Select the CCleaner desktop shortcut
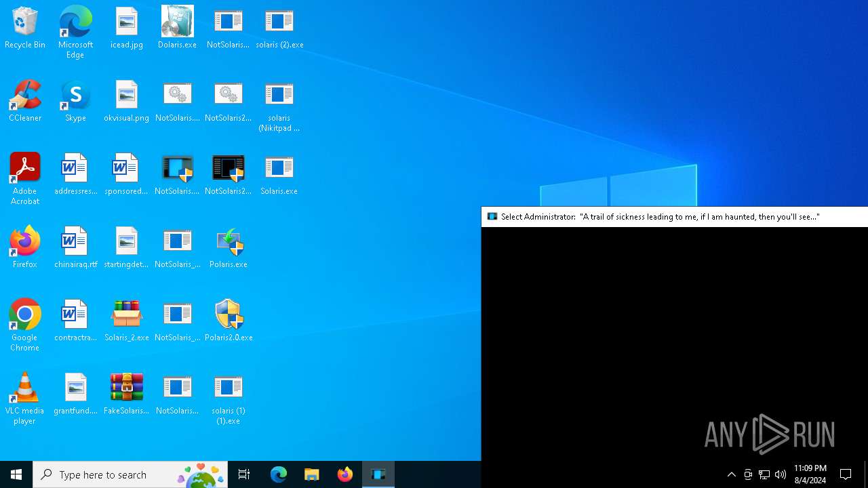Screen dimensions: 868x488 pyautogui.click(x=25, y=101)
